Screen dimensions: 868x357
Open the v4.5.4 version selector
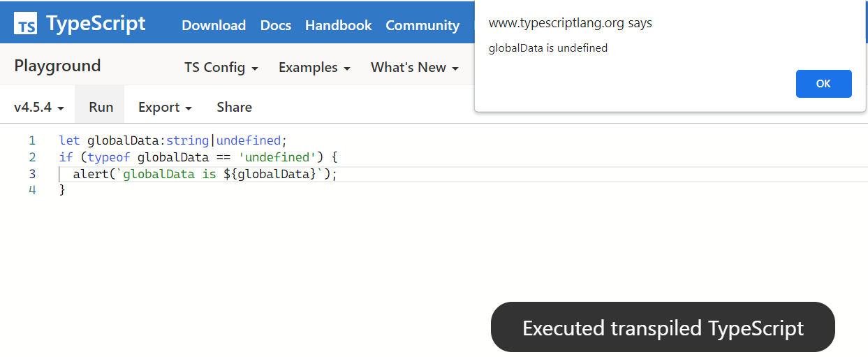(x=39, y=107)
